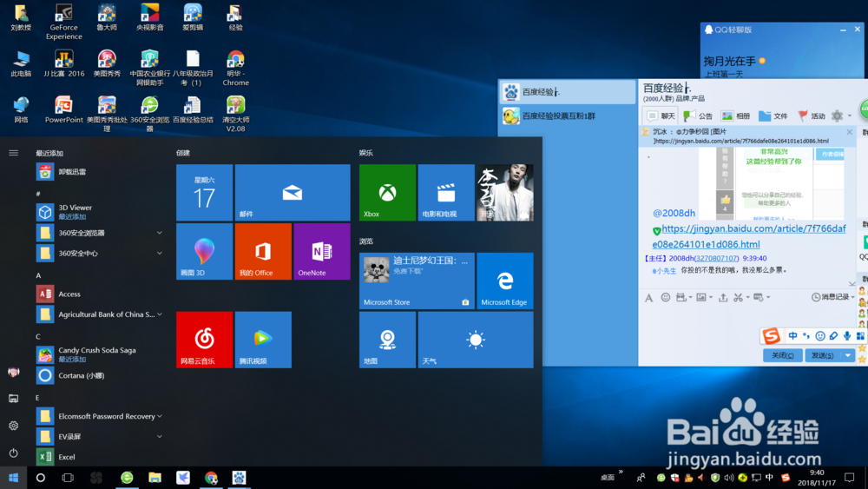Expand the 360安全中心 folder
The width and height of the screenshot is (868, 489).
click(100, 253)
